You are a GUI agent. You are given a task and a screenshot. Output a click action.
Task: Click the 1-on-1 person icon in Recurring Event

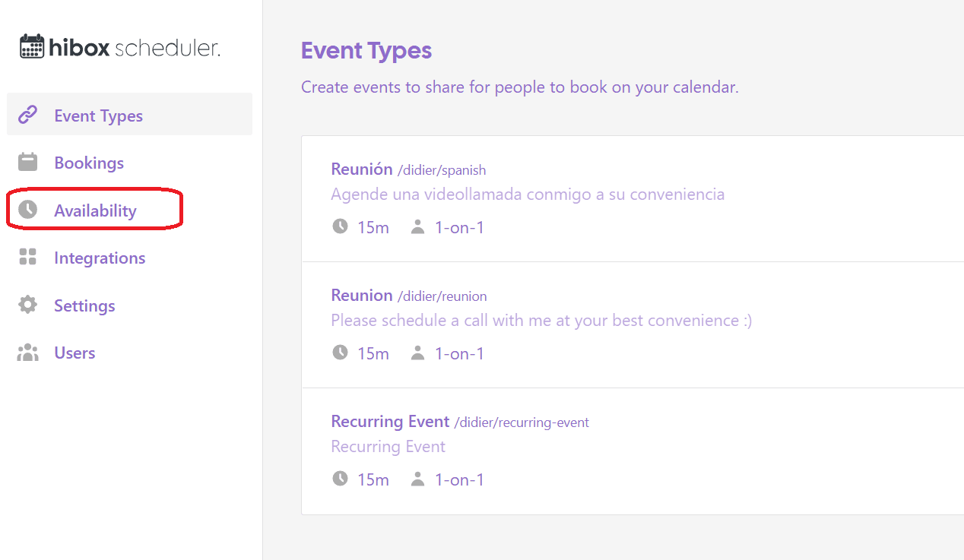tap(417, 479)
